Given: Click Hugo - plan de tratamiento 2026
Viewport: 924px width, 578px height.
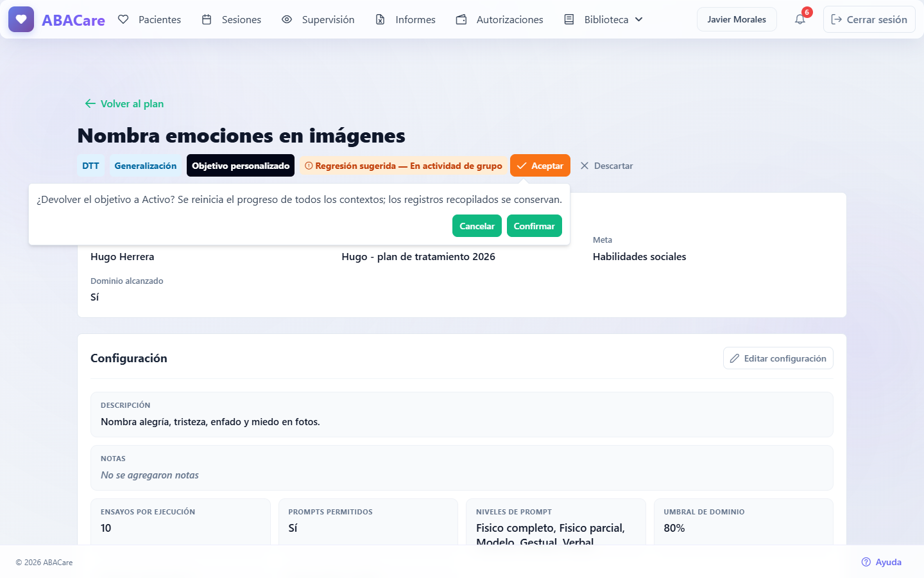Looking at the screenshot, I should pos(418,257).
